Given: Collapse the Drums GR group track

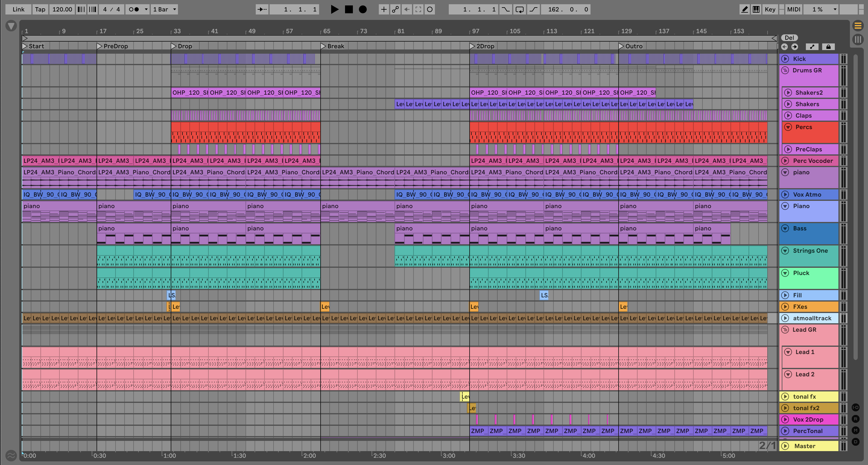Looking at the screenshot, I should point(785,71).
